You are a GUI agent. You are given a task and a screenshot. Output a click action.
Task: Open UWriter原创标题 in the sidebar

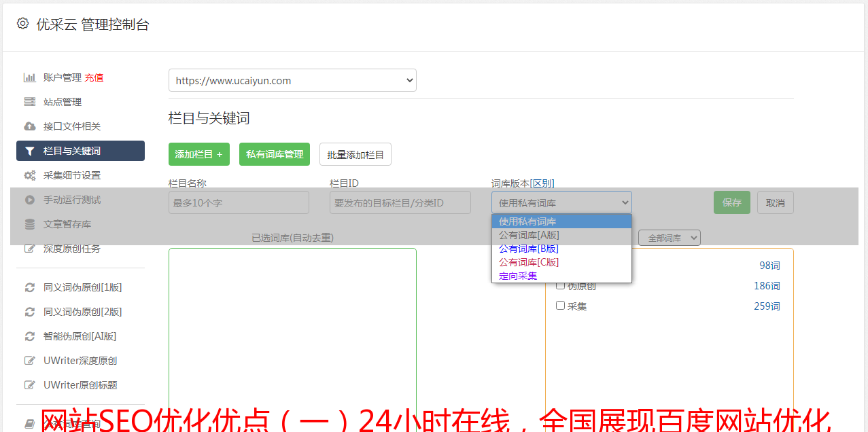pos(80,385)
